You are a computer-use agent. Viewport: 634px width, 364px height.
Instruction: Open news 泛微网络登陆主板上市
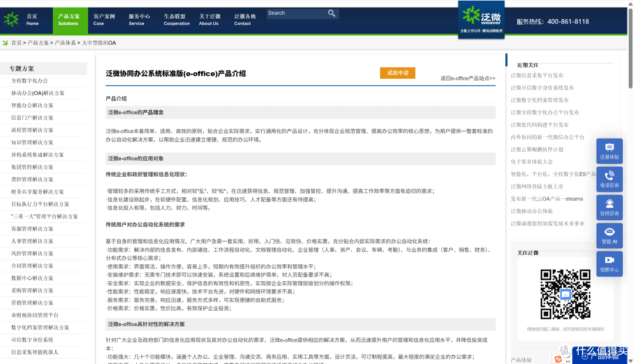click(x=537, y=187)
